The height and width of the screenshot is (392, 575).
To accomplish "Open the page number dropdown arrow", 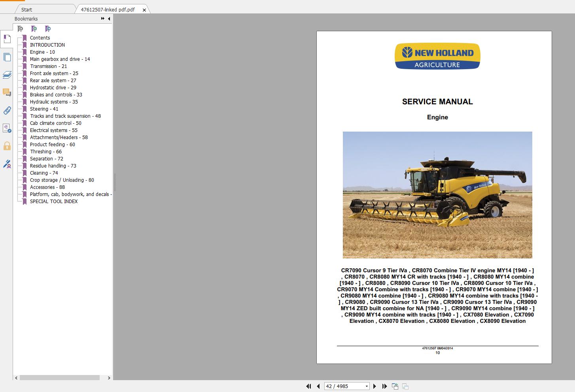I will coord(367,386).
